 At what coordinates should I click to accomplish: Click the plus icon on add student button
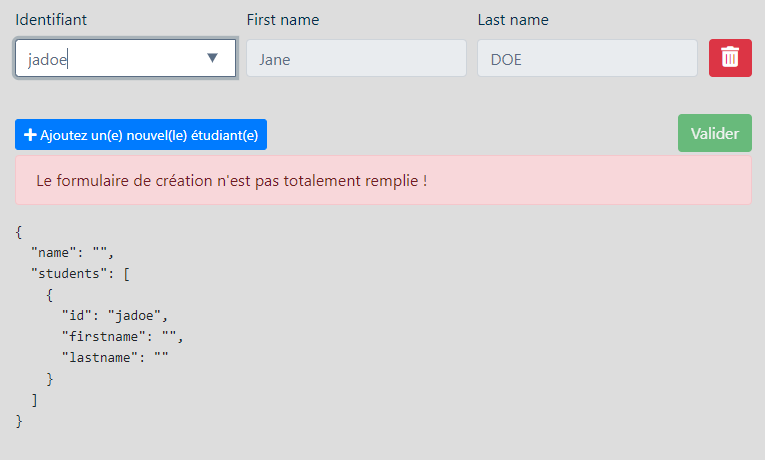point(30,135)
